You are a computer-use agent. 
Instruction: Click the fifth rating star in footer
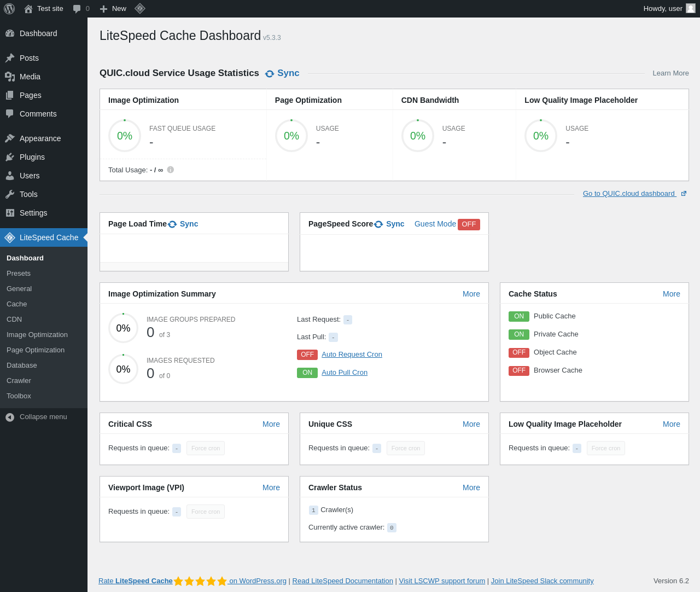[222, 581]
